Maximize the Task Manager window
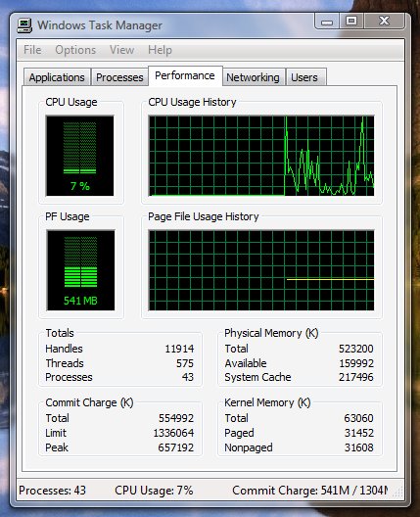The height and width of the screenshot is (517, 420). pos(351,22)
